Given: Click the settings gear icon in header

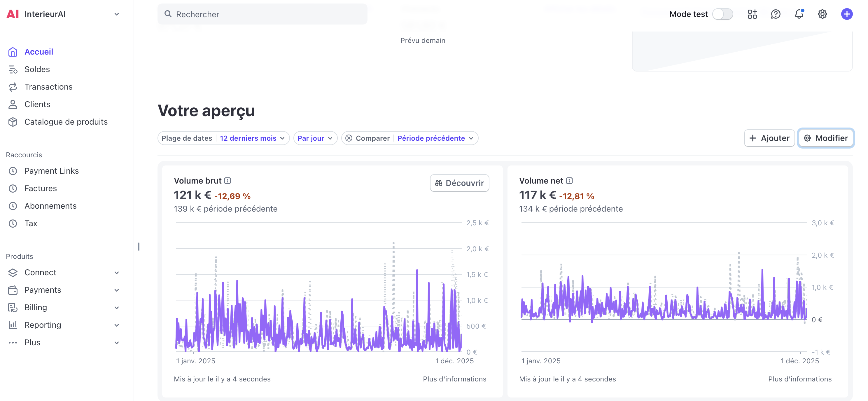Looking at the screenshot, I should coord(822,14).
